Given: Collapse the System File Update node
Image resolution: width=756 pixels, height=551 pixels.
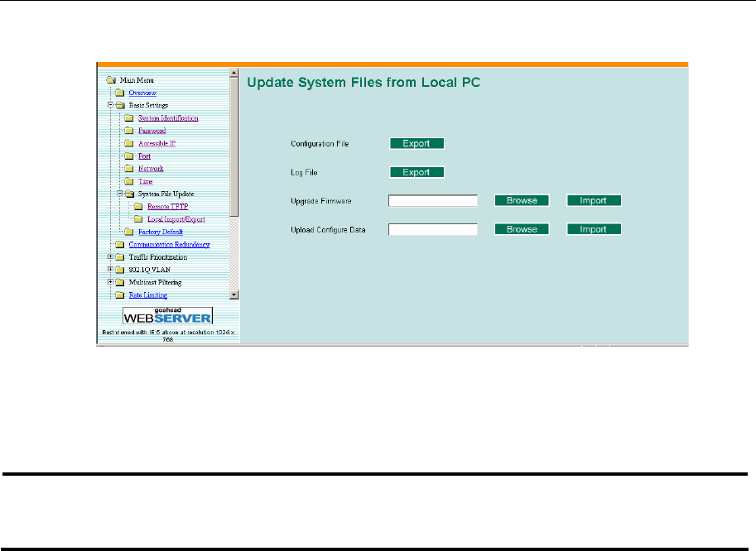Looking at the screenshot, I should pyautogui.click(x=120, y=194).
